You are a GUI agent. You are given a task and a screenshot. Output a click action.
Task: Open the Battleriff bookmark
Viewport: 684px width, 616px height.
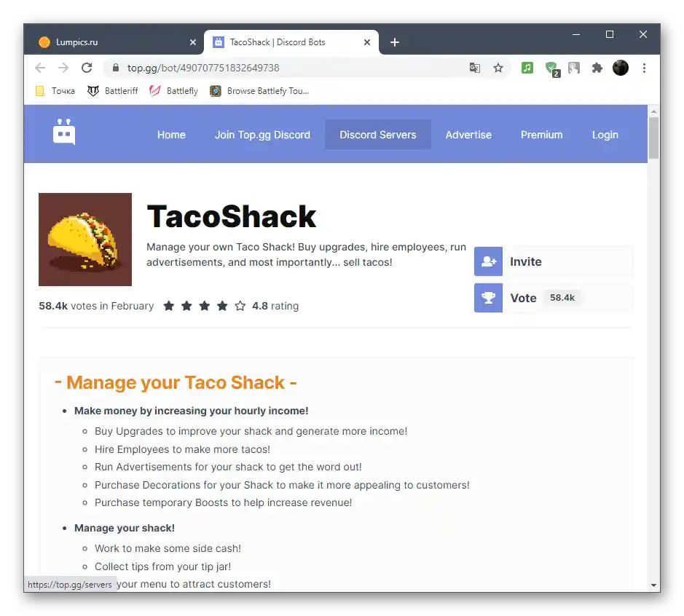(x=113, y=91)
